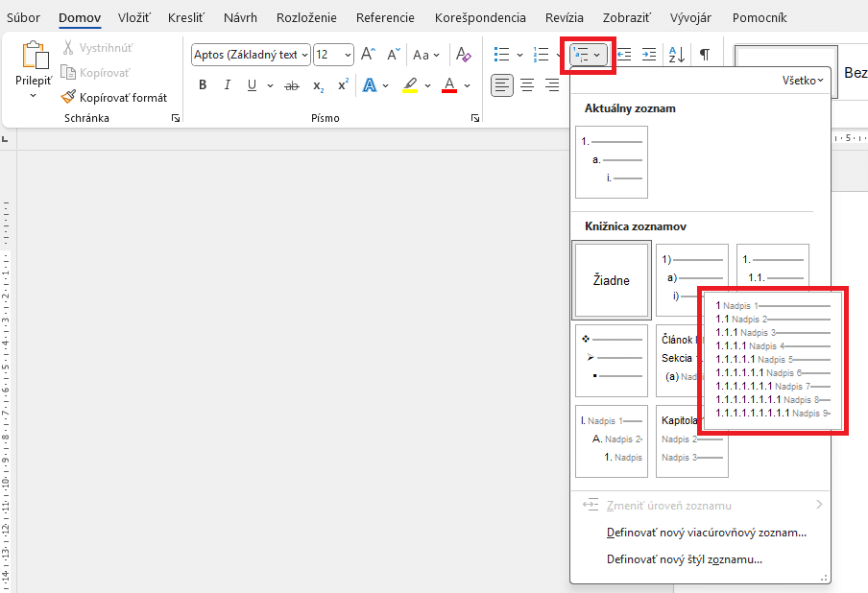Select current list 1. a. i. thumbnail

[x=612, y=162]
